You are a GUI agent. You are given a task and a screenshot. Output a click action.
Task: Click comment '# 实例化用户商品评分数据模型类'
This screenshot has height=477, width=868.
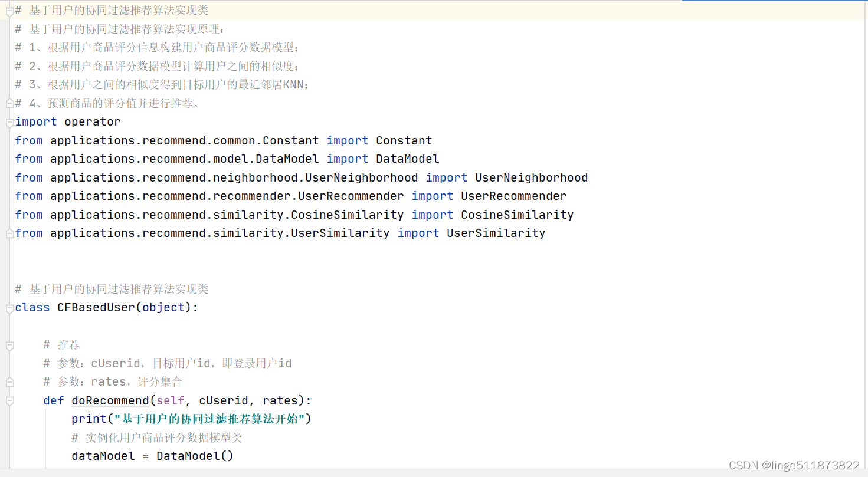158,438
